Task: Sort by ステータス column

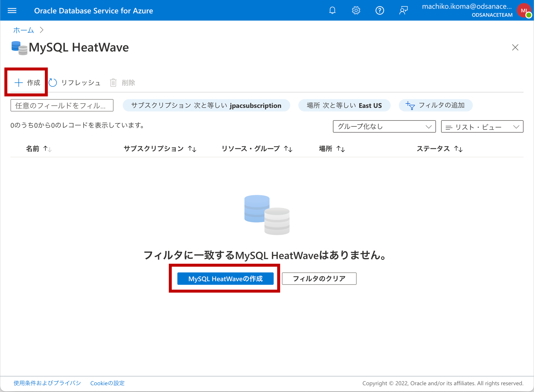Action: click(x=433, y=149)
